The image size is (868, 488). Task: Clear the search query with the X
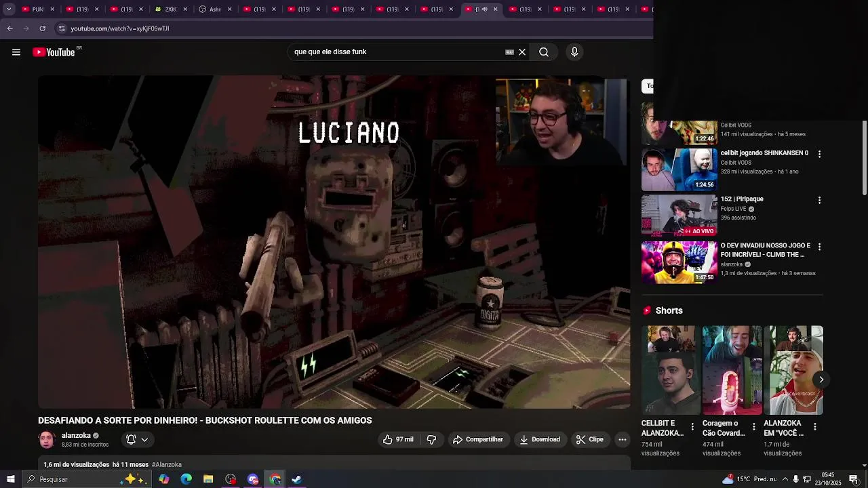[522, 52]
